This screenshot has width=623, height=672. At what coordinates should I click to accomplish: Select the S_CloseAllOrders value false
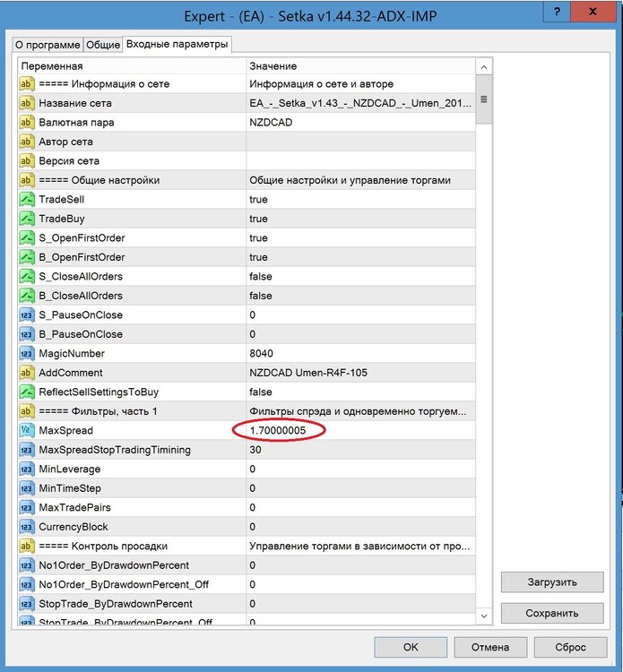pos(261,277)
